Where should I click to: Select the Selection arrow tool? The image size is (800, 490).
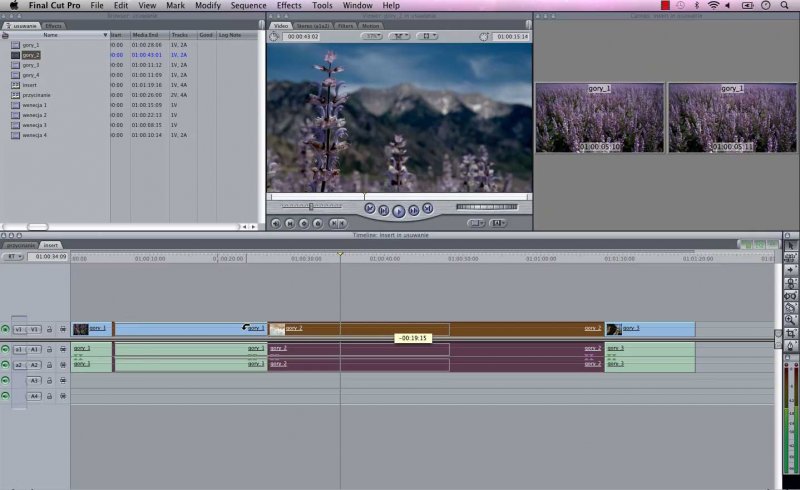(x=790, y=245)
